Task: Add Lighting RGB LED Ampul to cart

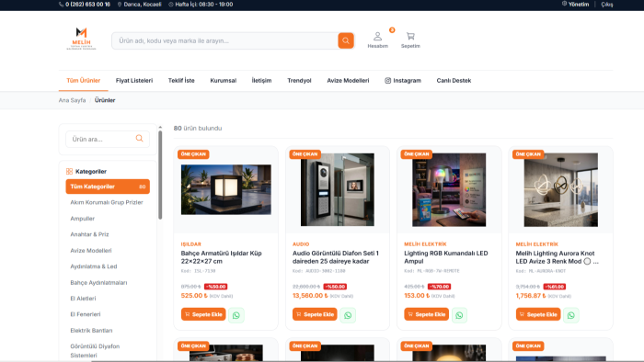Action: point(426,314)
